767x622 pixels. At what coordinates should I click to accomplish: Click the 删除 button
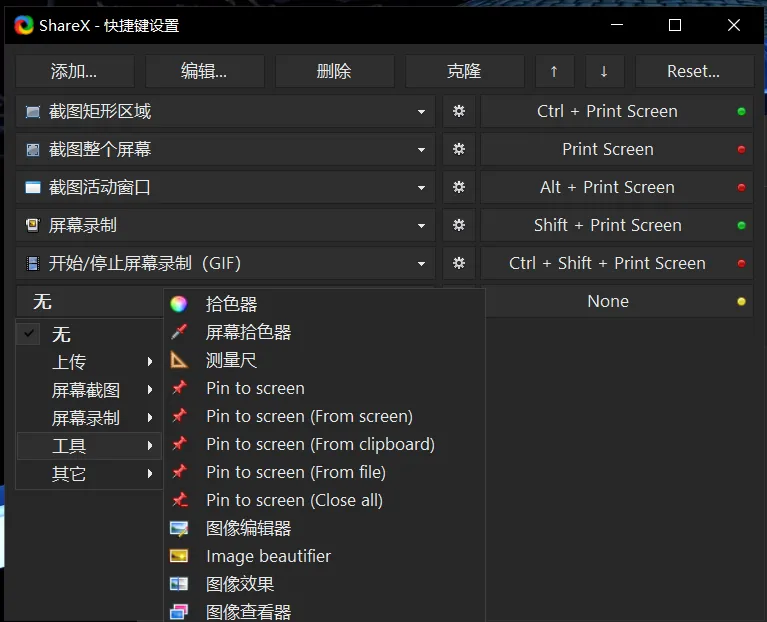pyautogui.click(x=335, y=71)
